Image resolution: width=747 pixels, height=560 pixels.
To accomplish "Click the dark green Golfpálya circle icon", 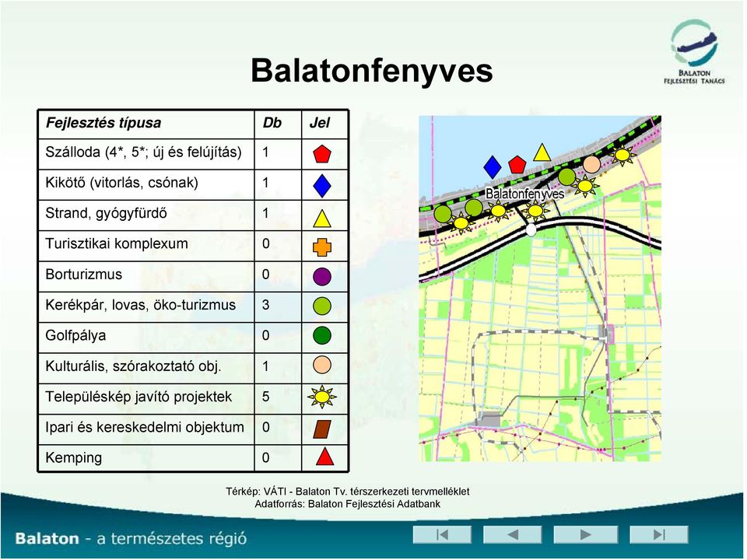I will click(x=322, y=335).
